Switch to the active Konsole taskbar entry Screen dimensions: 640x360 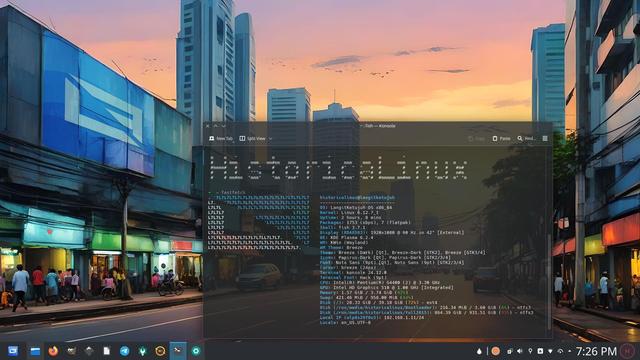178,351
